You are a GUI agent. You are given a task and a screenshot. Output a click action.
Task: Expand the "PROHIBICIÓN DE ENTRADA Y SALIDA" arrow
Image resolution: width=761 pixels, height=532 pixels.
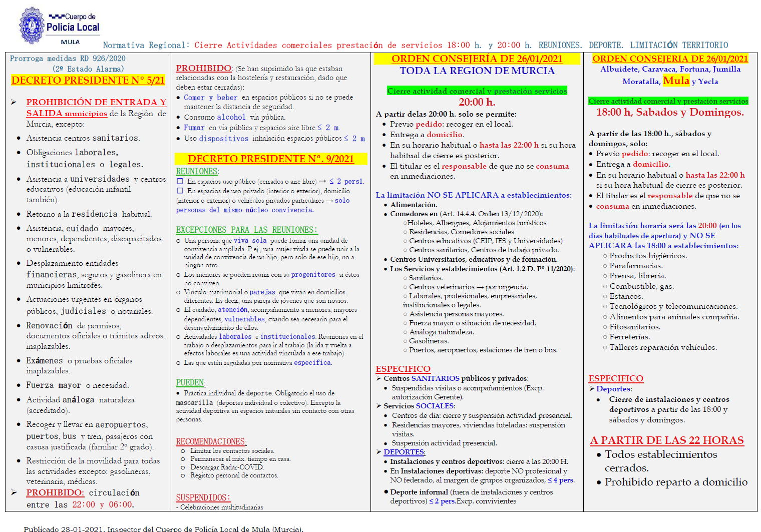coord(14,102)
